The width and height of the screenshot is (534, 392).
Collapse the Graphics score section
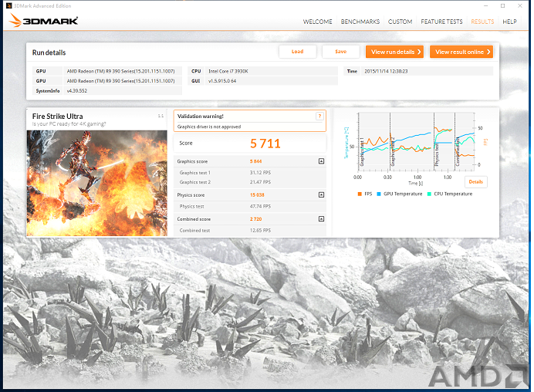coord(321,161)
